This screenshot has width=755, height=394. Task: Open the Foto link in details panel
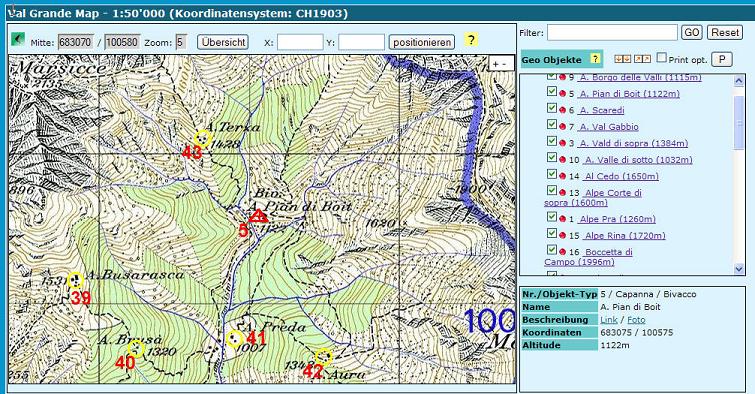point(636,320)
